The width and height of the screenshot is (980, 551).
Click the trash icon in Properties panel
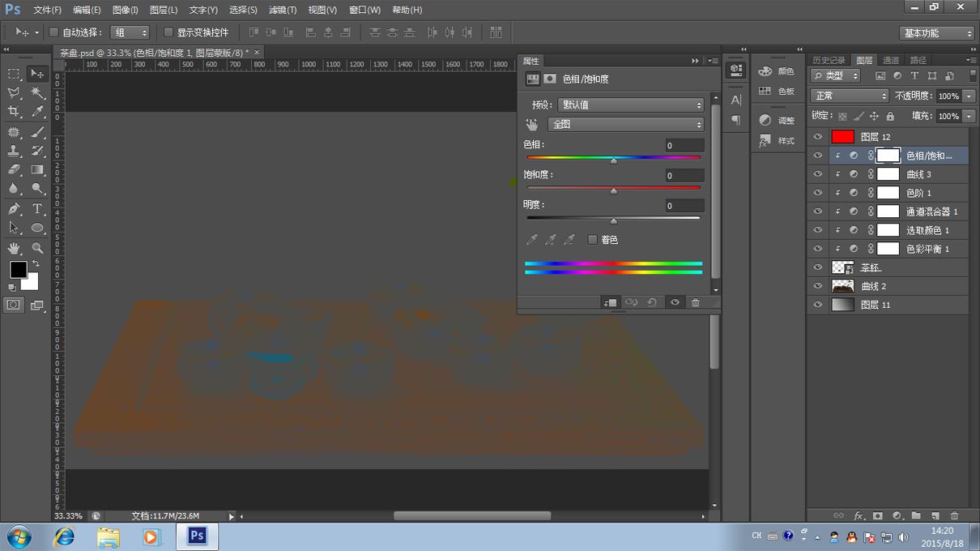click(x=695, y=302)
